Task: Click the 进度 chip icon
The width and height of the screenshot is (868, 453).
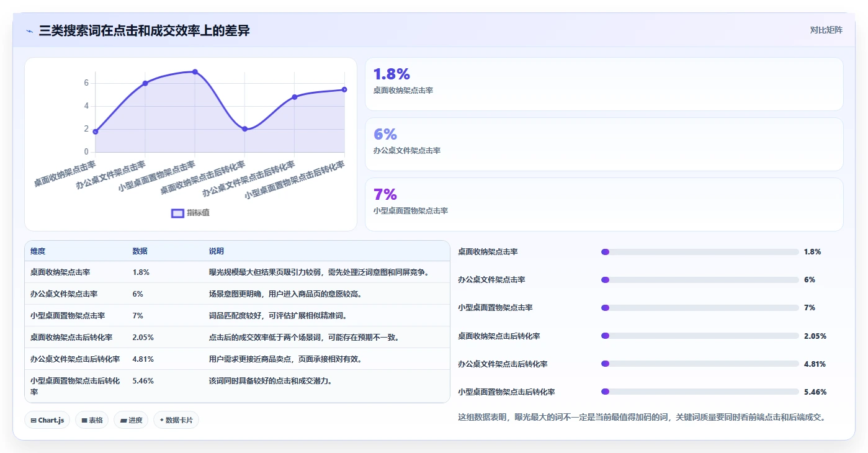Action: point(123,420)
